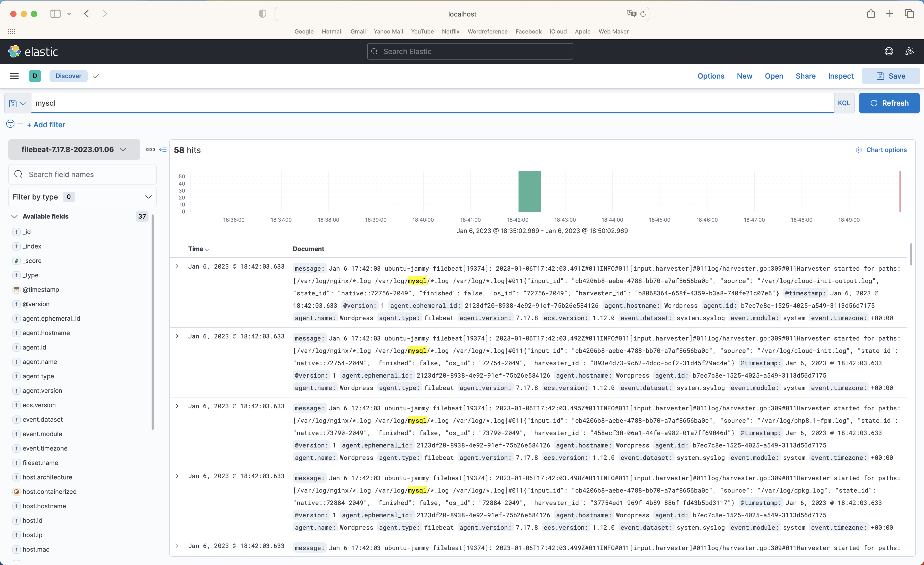Open the newsfeed via party popper icon
Screen dimensions: 924x565
[x=909, y=51]
